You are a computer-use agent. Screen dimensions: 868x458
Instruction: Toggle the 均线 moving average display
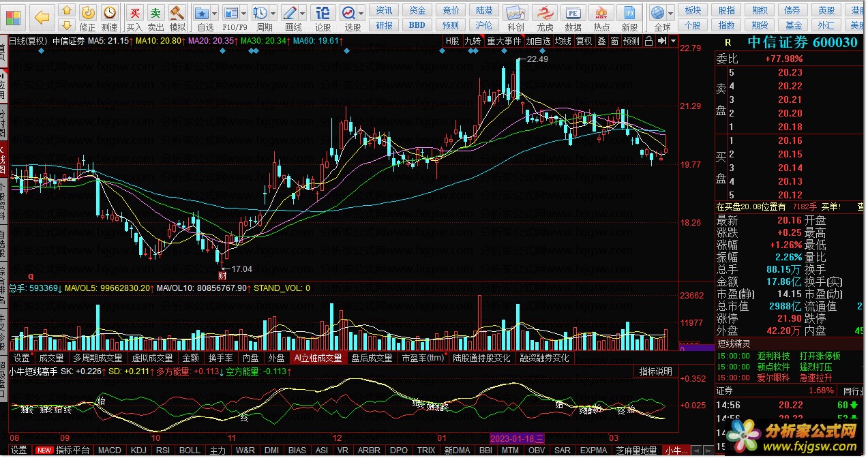tap(563, 41)
